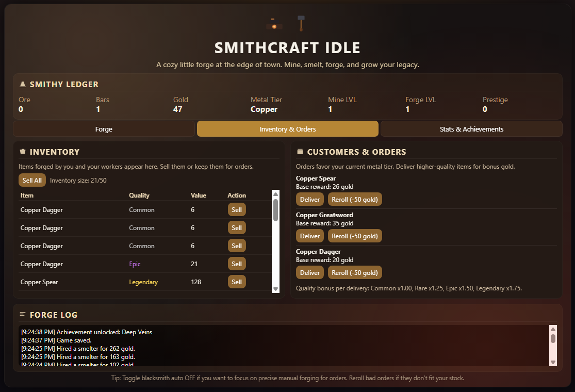Image resolution: width=575 pixels, height=392 pixels.
Task: Sell the Legendary Copper Spear
Action: pyautogui.click(x=237, y=282)
